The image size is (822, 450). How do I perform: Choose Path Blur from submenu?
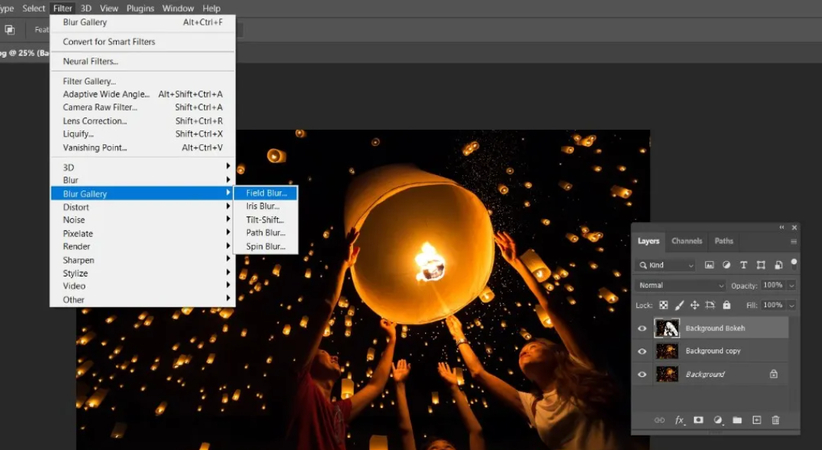tap(265, 233)
